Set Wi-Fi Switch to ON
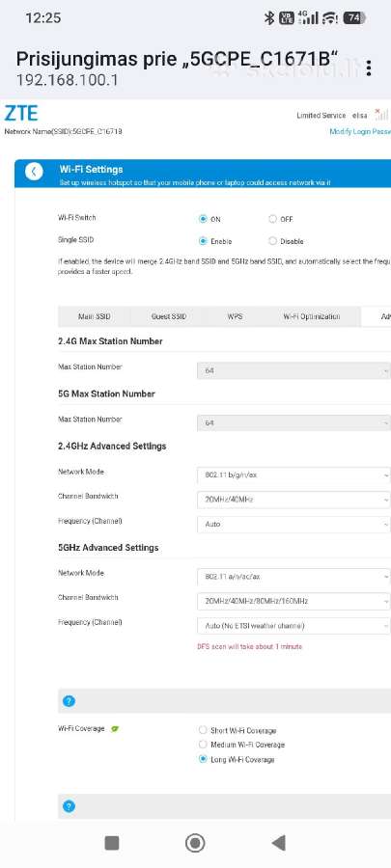 (x=203, y=219)
